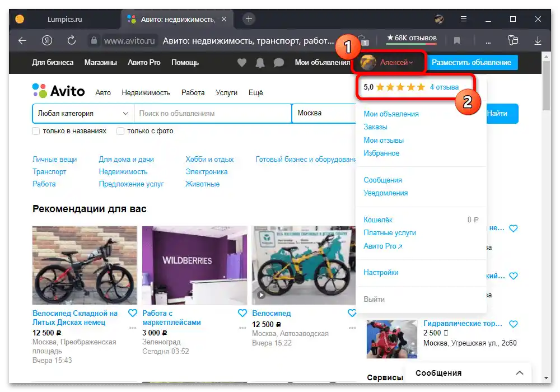Choose Мои объявления in account dropdown
The width and height of the screenshot is (560, 392).
391,114
